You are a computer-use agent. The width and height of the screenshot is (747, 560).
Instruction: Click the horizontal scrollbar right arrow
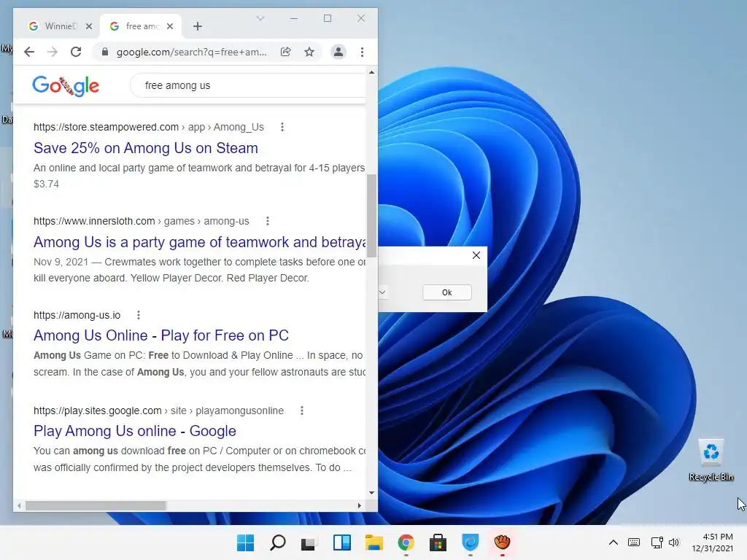[x=359, y=506]
